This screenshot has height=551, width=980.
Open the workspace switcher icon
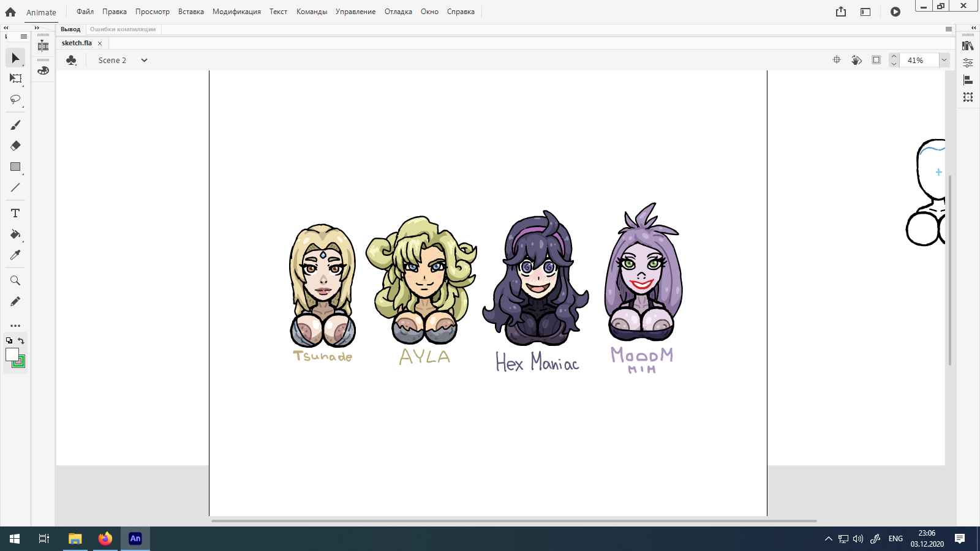[x=865, y=12]
